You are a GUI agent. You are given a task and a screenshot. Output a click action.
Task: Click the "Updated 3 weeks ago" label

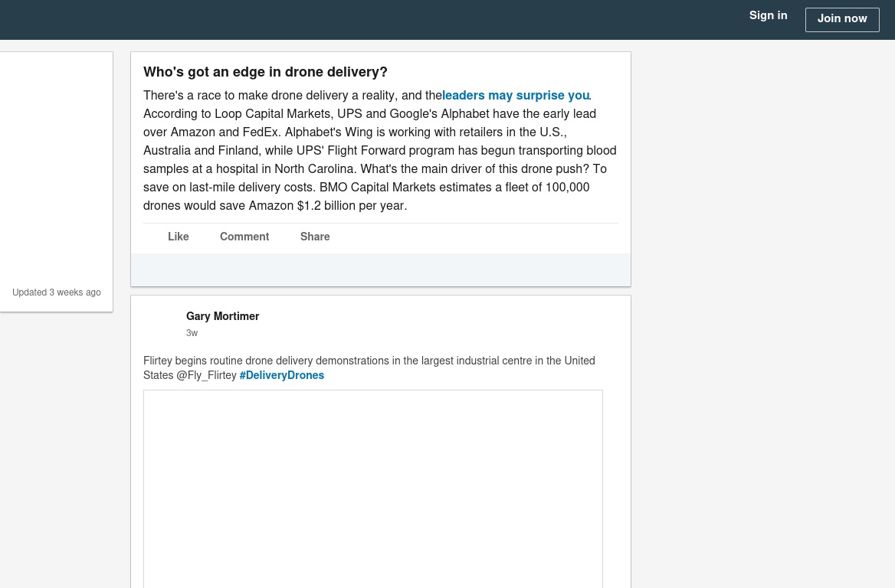point(57,292)
